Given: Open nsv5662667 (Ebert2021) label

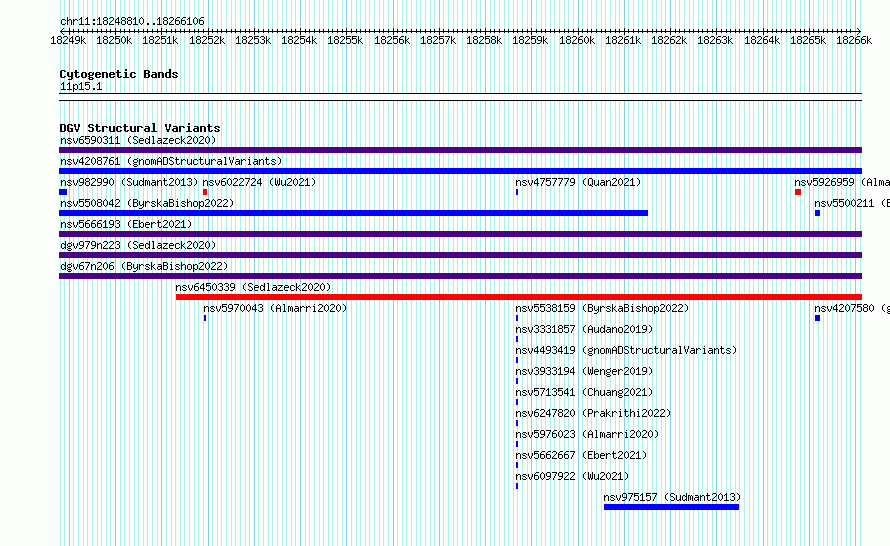Looking at the screenshot, I should click(x=581, y=455).
